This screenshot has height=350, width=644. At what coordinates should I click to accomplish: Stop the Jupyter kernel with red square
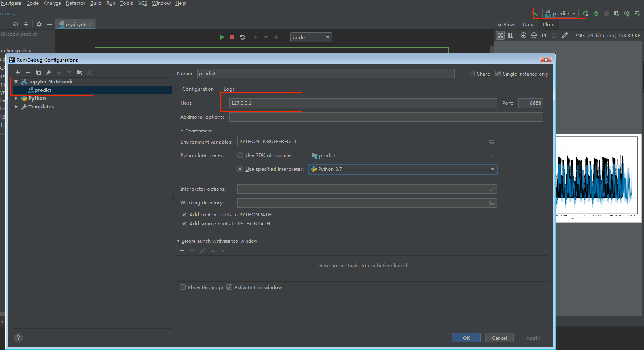(x=232, y=37)
